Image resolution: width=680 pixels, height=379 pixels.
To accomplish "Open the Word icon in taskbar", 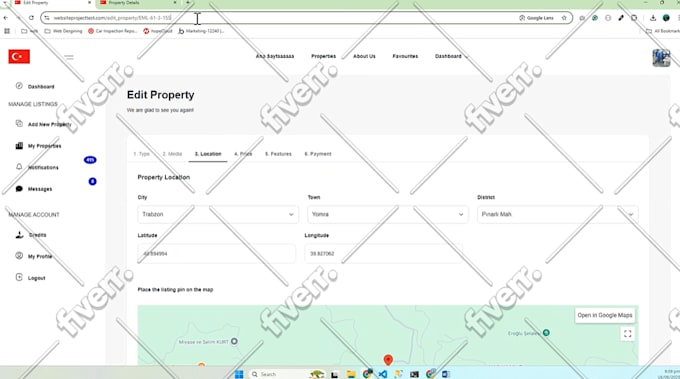I will (x=445, y=374).
